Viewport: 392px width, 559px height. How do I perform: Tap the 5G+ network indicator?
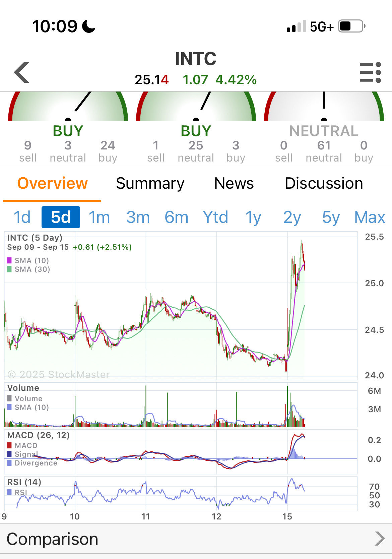point(322,26)
